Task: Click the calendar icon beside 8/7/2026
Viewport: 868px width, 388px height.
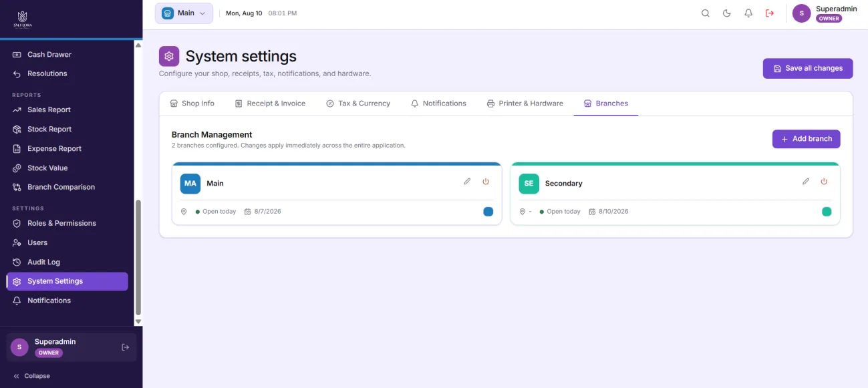Action: [x=248, y=212]
